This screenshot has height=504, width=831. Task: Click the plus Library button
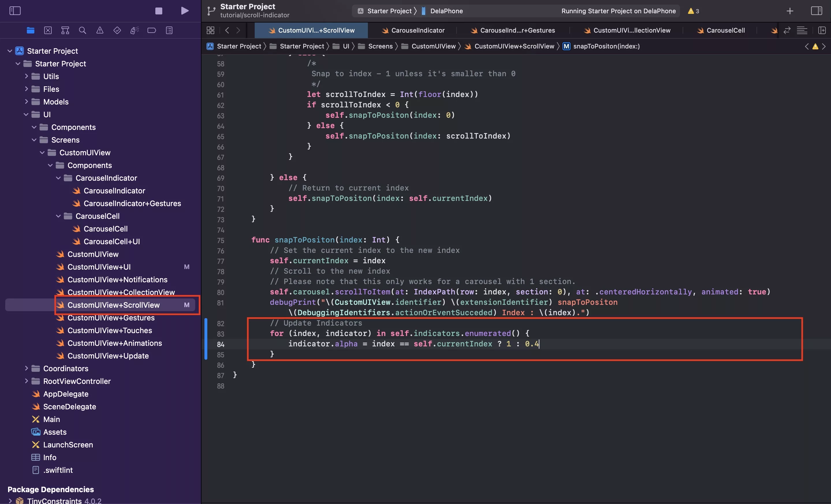tap(789, 11)
